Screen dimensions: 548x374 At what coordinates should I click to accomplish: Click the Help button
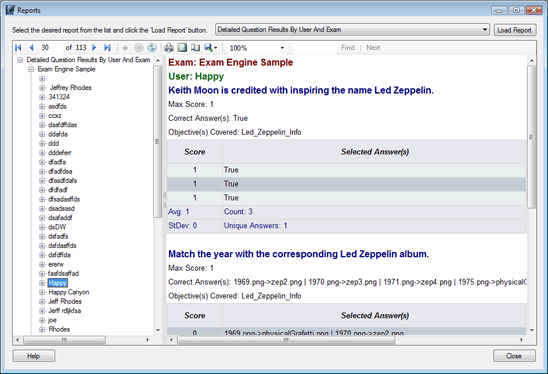pos(34,356)
